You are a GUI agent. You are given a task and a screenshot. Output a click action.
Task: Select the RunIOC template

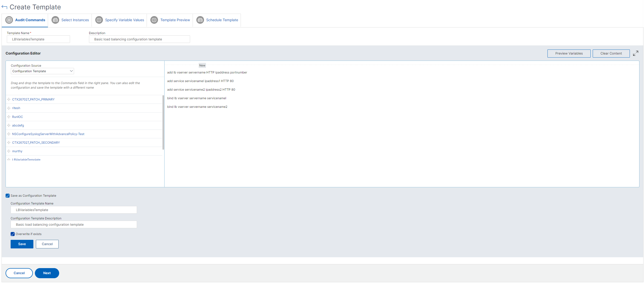17,117
